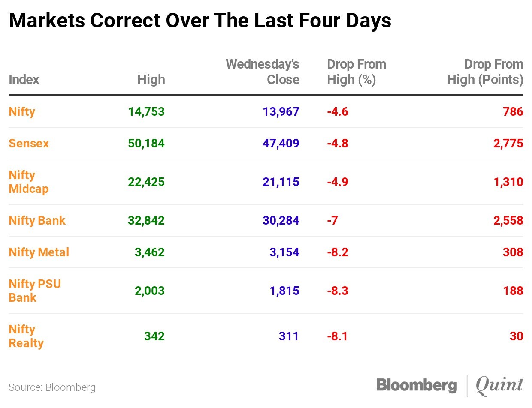The image size is (532, 408).
Task: Select the Nifty Realty row label
Action: pos(26,336)
